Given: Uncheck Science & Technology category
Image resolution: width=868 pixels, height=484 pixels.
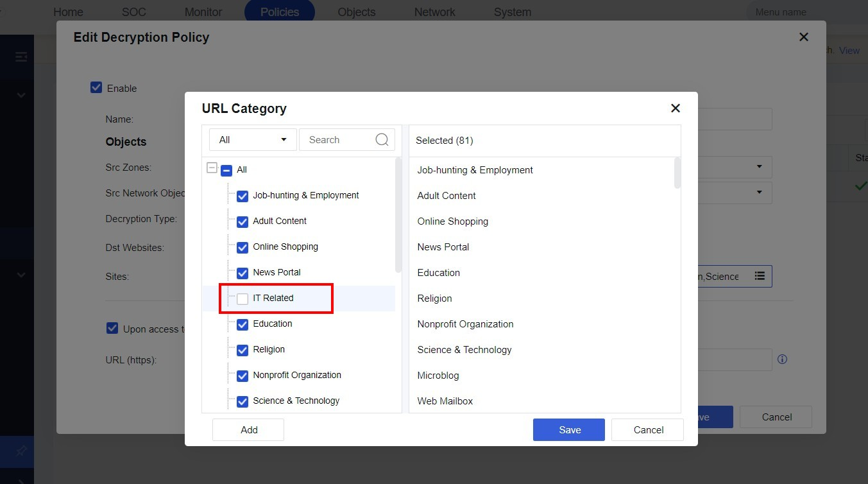Looking at the screenshot, I should (x=243, y=401).
